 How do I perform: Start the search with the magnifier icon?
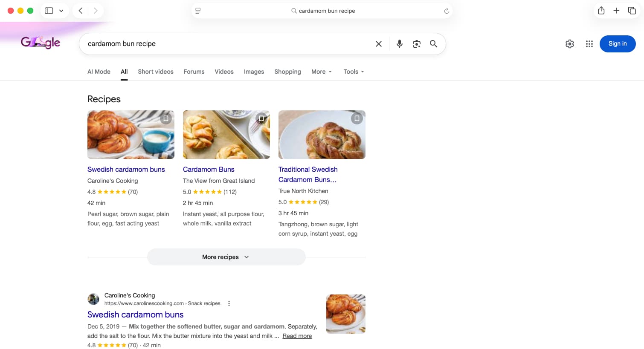point(433,43)
